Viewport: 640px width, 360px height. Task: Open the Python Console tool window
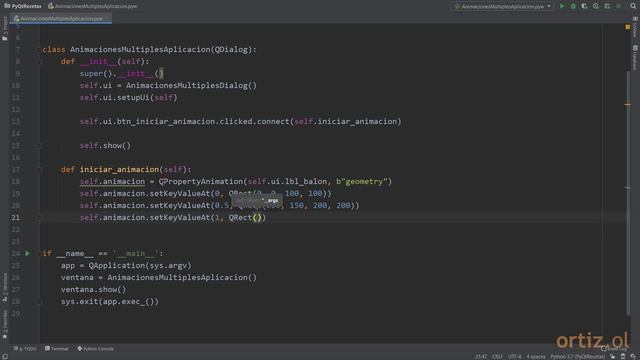point(96,349)
